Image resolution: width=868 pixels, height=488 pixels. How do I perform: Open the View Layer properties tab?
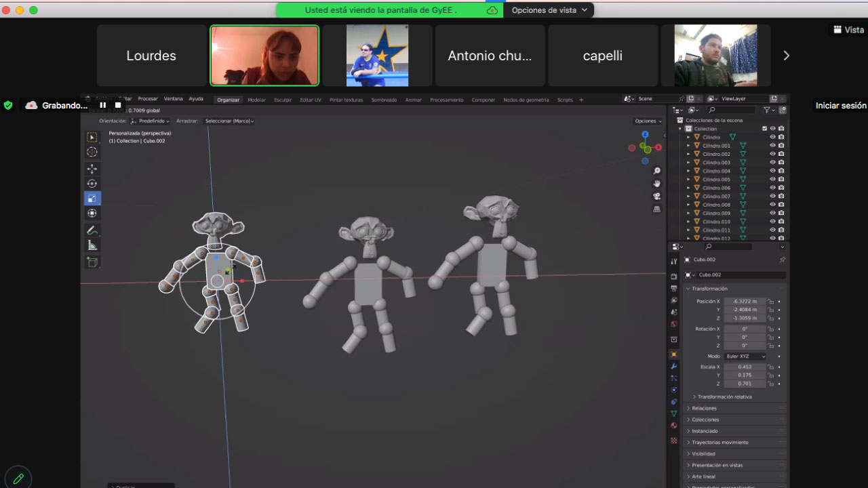(x=673, y=300)
